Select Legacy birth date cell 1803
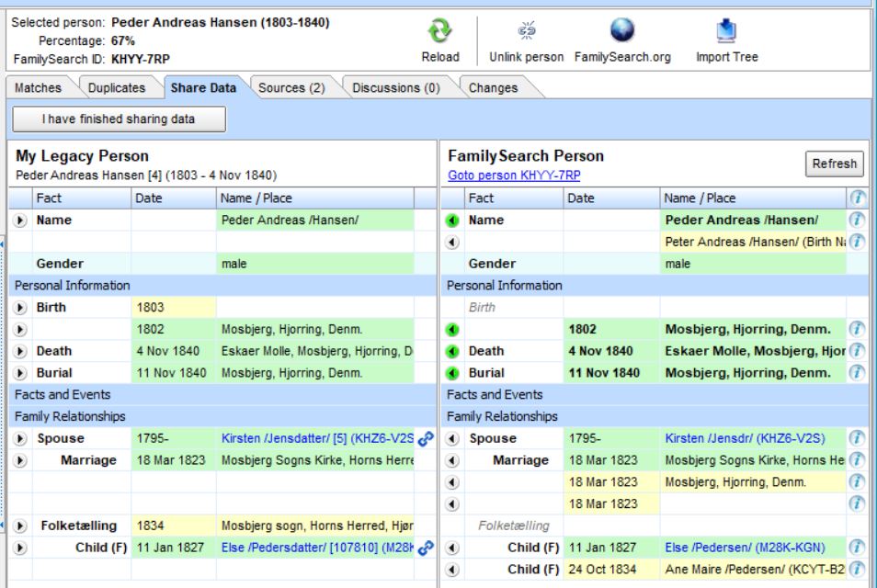Image resolution: width=877 pixels, height=588 pixels. [x=174, y=308]
